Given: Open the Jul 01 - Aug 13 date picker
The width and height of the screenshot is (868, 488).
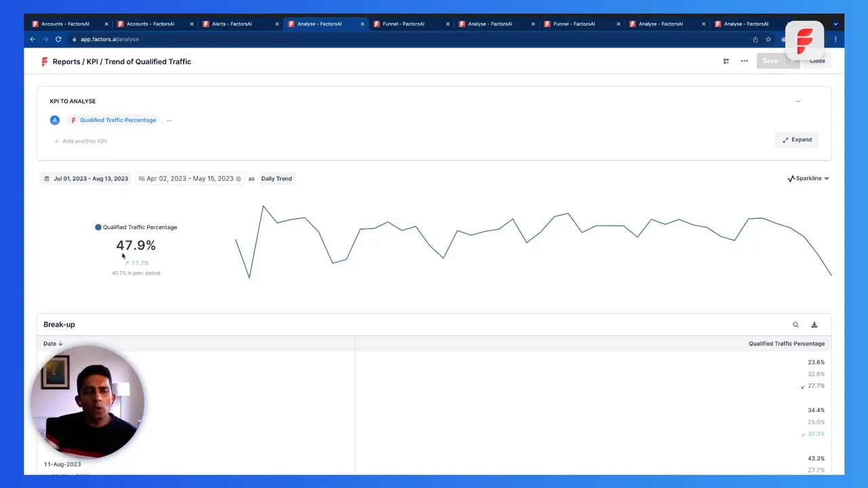Looking at the screenshot, I should (86, 179).
